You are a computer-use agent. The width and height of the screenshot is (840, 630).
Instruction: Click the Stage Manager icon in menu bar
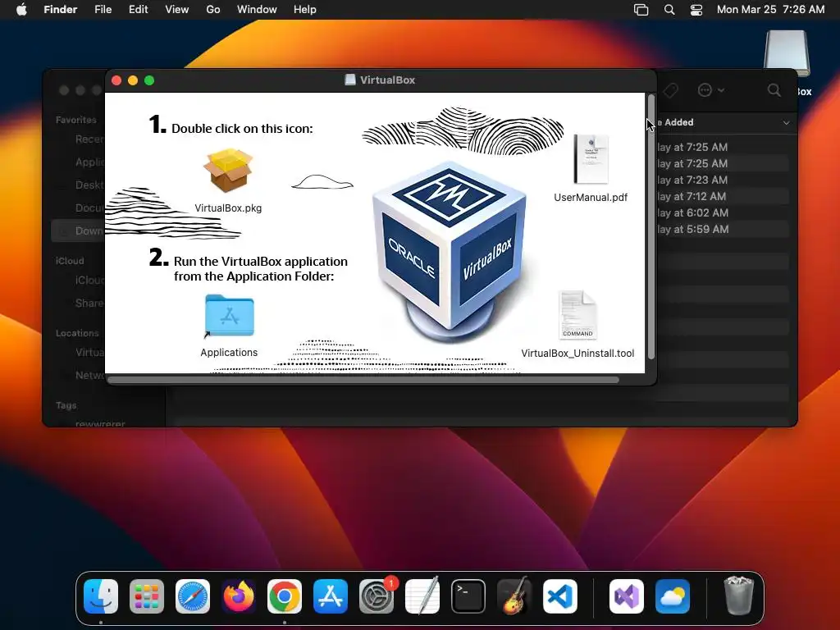pyautogui.click(x=641, y=10)
